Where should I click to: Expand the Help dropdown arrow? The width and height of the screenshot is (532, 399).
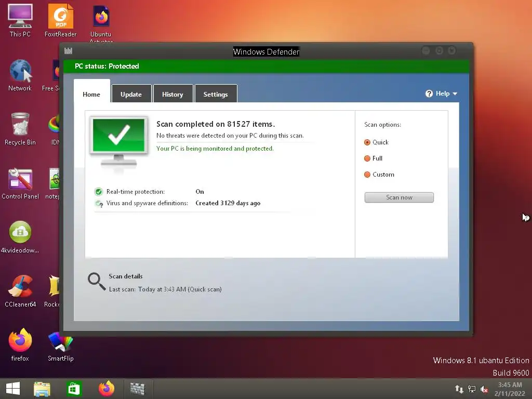pyautogui.click(x=455, y=94)
